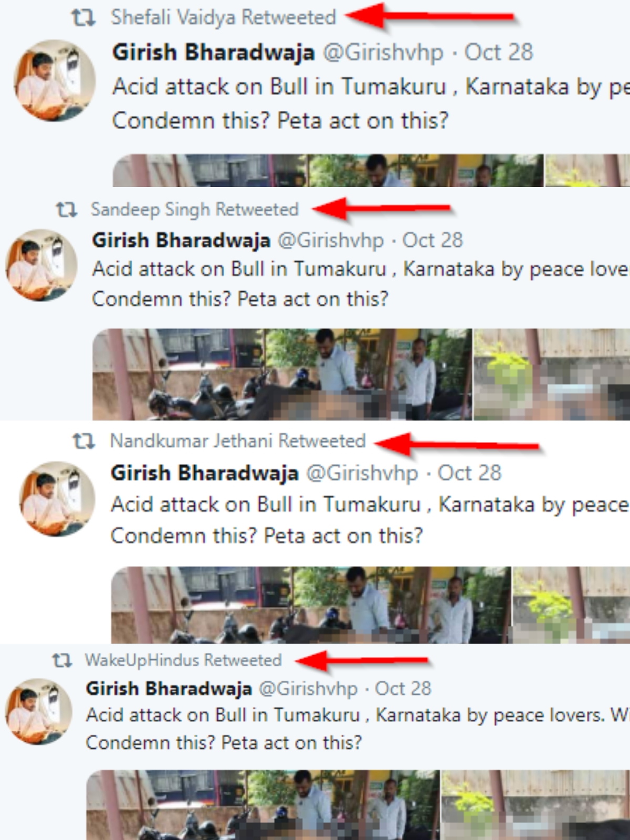630x840 pixels.
Task: Click Girish Bharadwaja avatar in fourth tweet
Action: tap(39, 712)
